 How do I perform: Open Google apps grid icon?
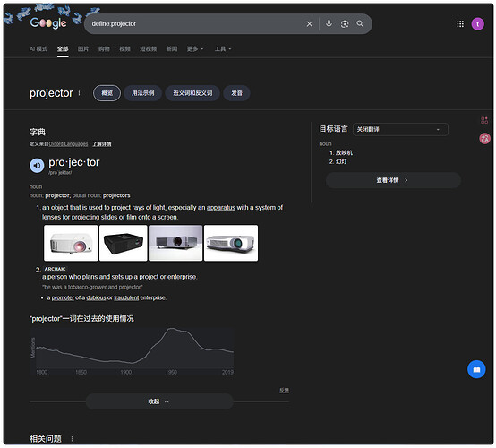coord(460,24)
